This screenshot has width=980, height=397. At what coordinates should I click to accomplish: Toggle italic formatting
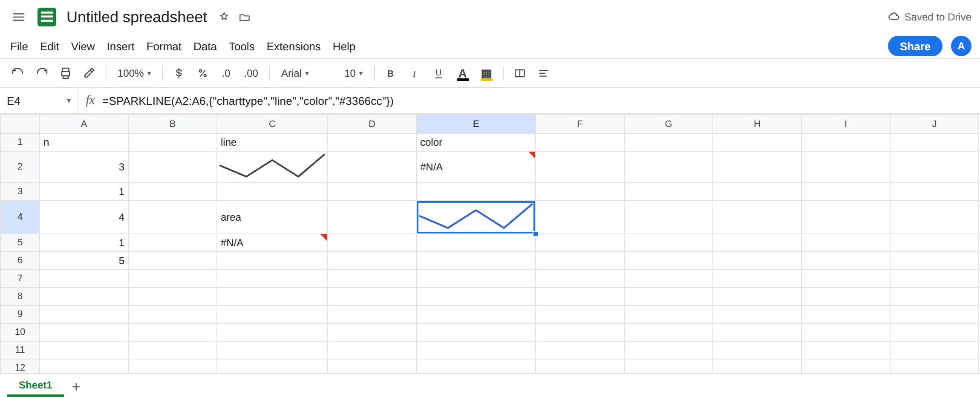[414, 73]
